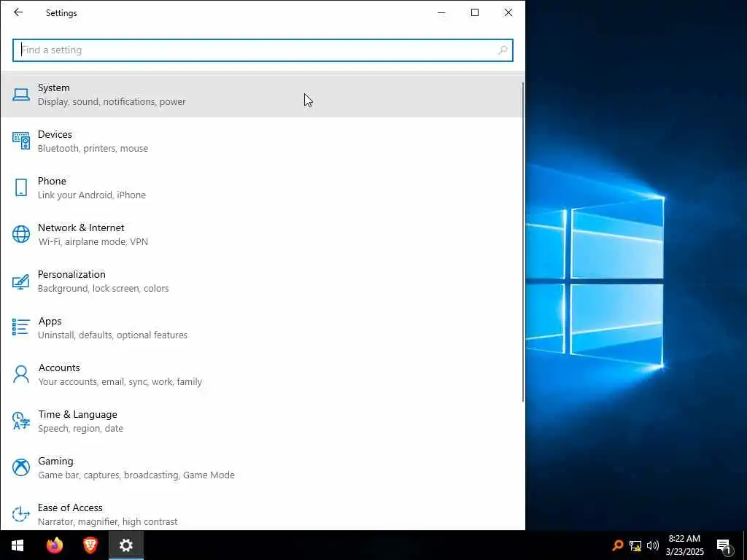
Task: Click the Phone icon
Action: (x=21, y=187)
